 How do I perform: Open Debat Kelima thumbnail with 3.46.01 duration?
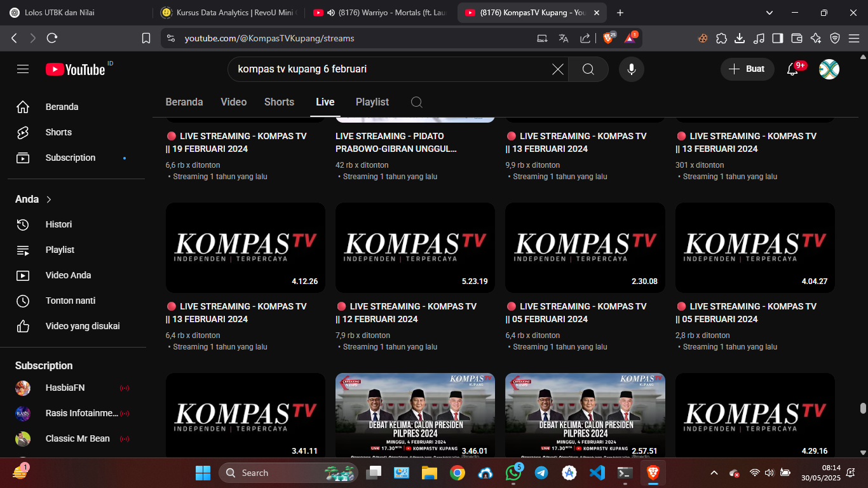coord(415,416)
